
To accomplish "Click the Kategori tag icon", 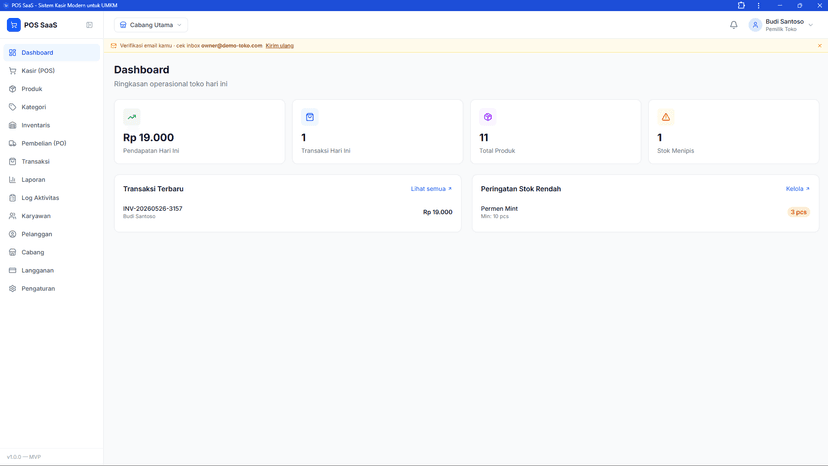I will pos(13,107).
